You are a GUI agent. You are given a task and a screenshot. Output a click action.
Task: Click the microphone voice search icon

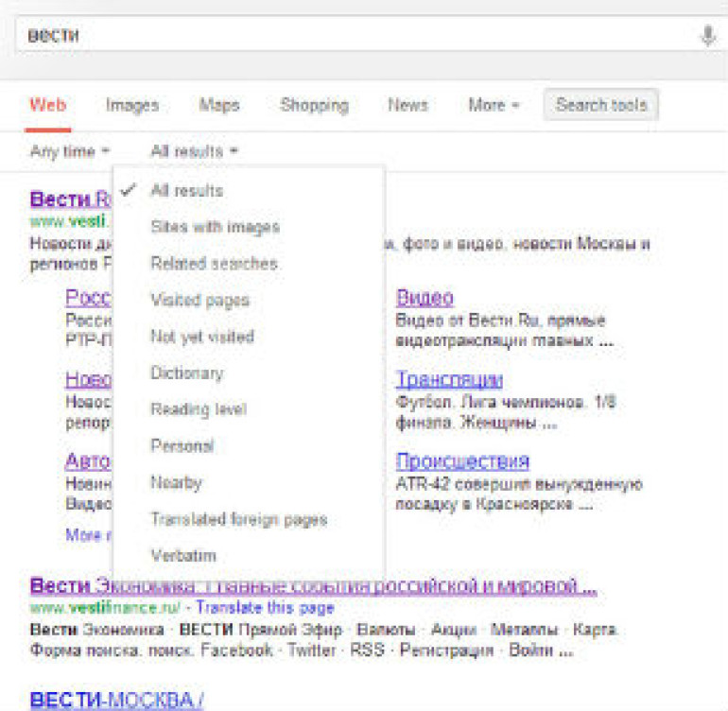[x=707, y=36]
